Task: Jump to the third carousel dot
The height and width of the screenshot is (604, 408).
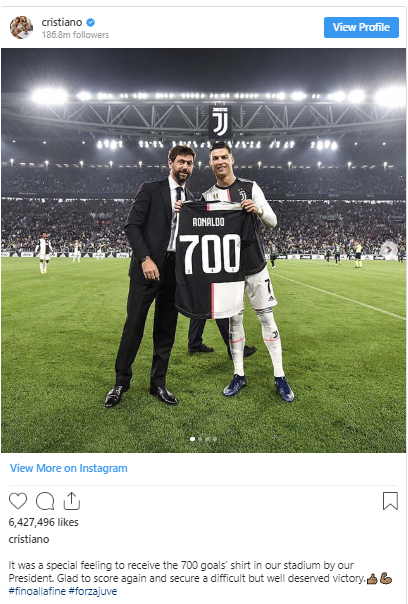Action: pyautogui.click(x=207, y=439)
